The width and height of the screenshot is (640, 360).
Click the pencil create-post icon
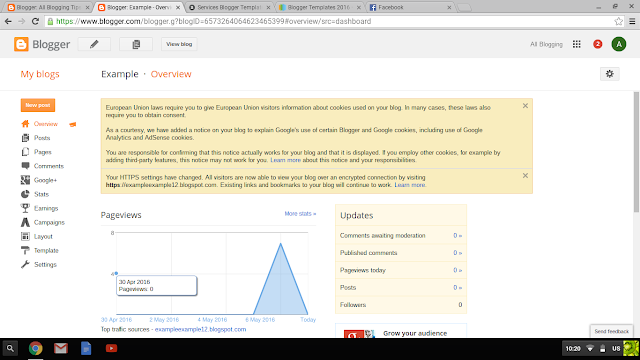(x=94, y=44)
